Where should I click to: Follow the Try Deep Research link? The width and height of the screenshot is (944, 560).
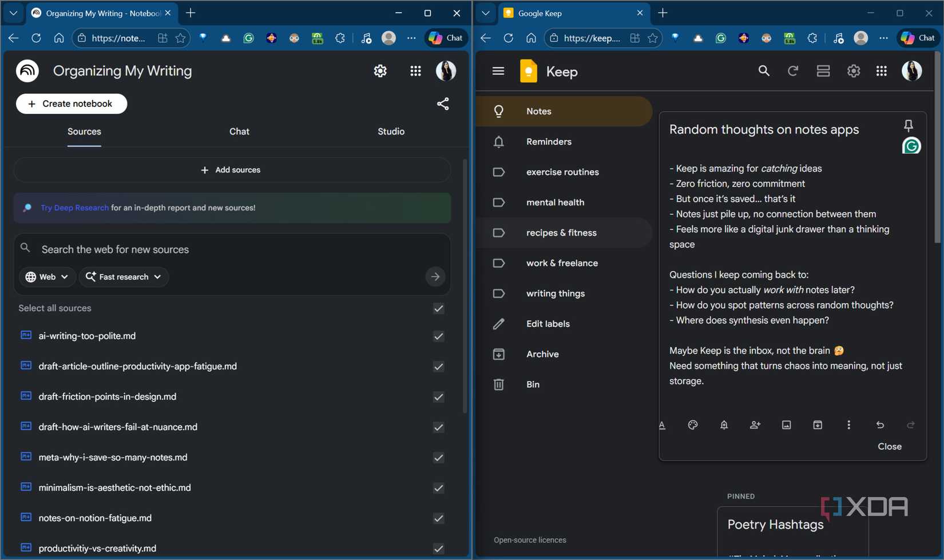tap(74, 208)
